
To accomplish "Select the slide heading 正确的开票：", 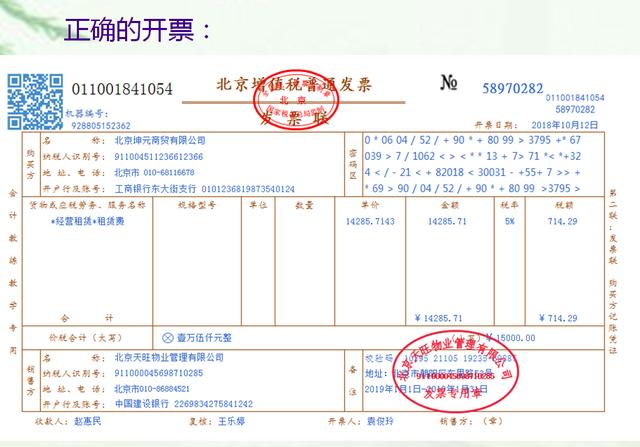I will 138,30.
